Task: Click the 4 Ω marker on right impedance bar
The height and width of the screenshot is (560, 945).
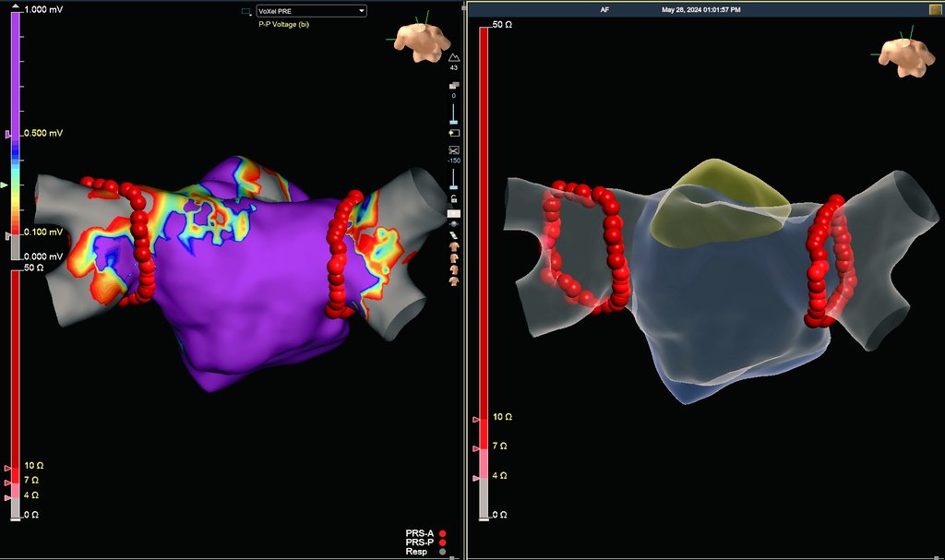Action: [x=476, y=479]
